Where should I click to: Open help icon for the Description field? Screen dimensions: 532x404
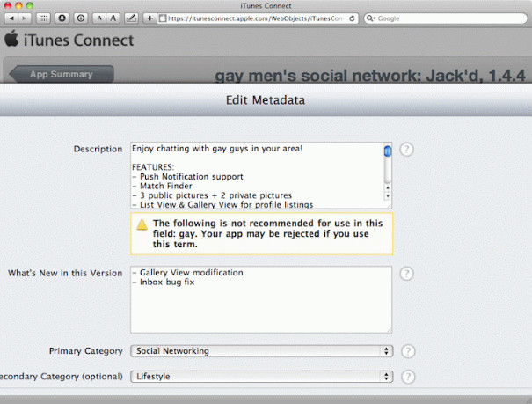(406, 150)
